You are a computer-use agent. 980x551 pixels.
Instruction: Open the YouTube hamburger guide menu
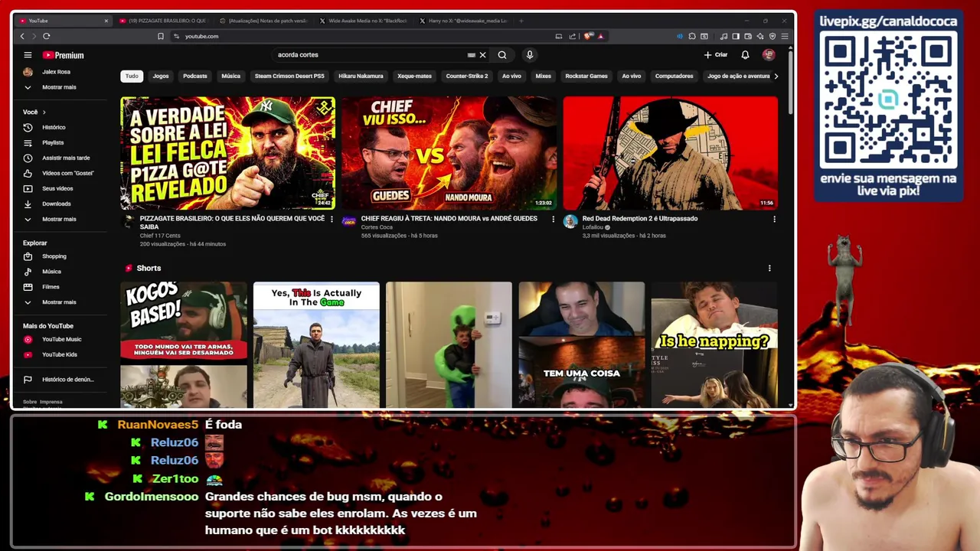point(28,55)
